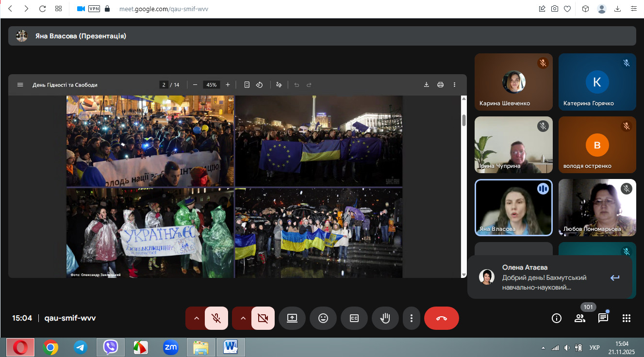Open Viber from the Windows taskbar
The image size is (644, 357).
[x=111, y=347]
